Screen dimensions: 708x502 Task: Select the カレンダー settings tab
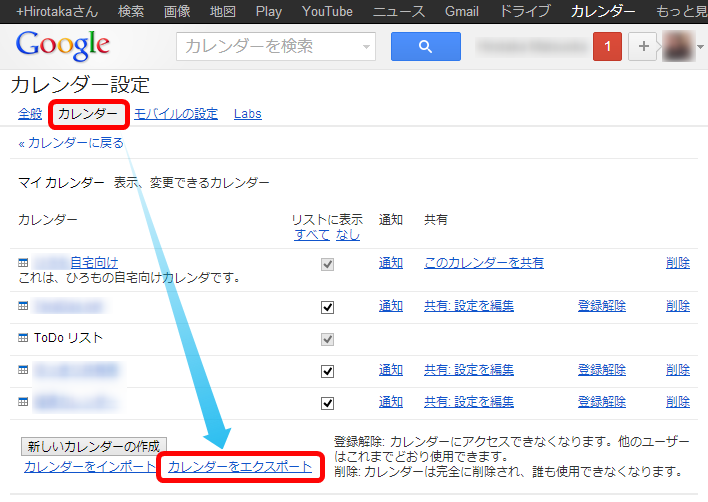[88, 114]
